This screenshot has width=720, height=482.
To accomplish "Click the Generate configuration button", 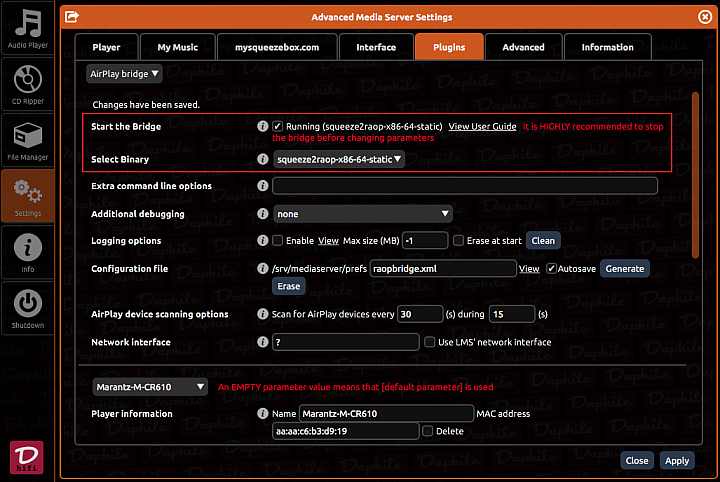I will pyautogui.click(x=624, y=269).
